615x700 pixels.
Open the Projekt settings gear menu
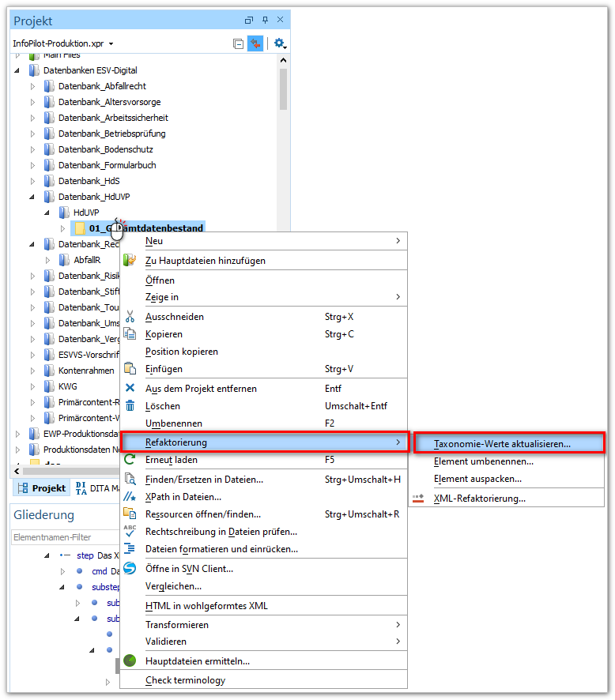click(x=279, y=43)
